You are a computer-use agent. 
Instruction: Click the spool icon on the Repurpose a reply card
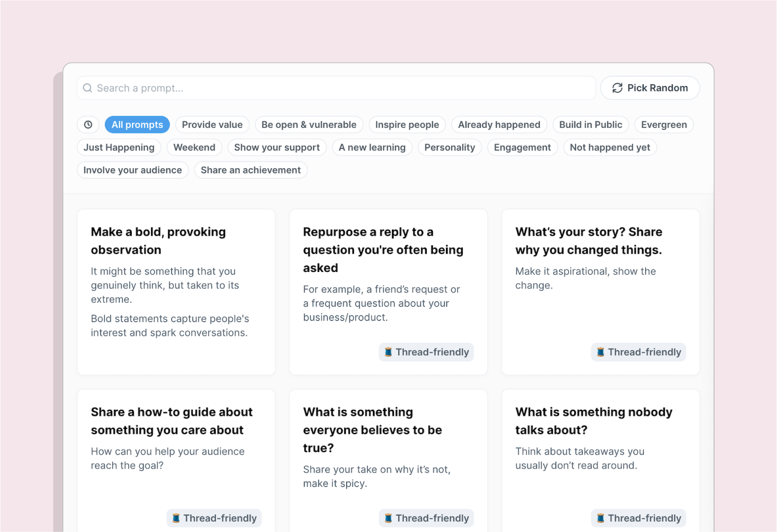tap(388, 352)
